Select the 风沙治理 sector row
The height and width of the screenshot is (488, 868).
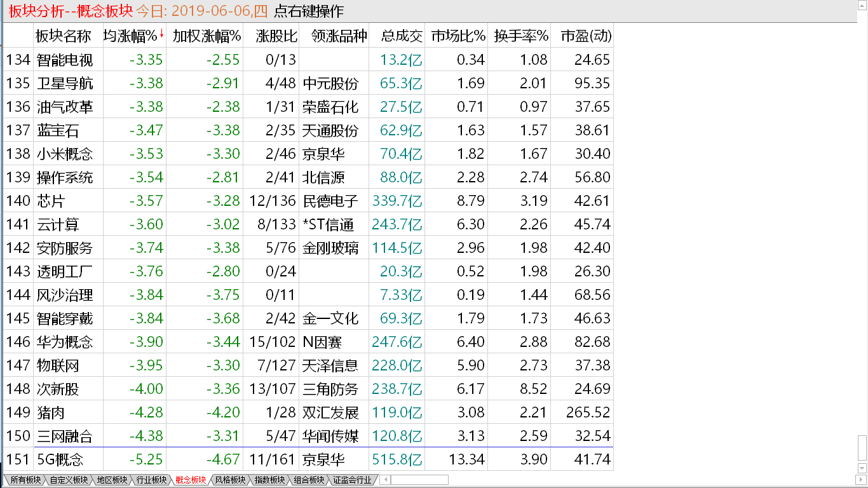(x=308, y=295)
